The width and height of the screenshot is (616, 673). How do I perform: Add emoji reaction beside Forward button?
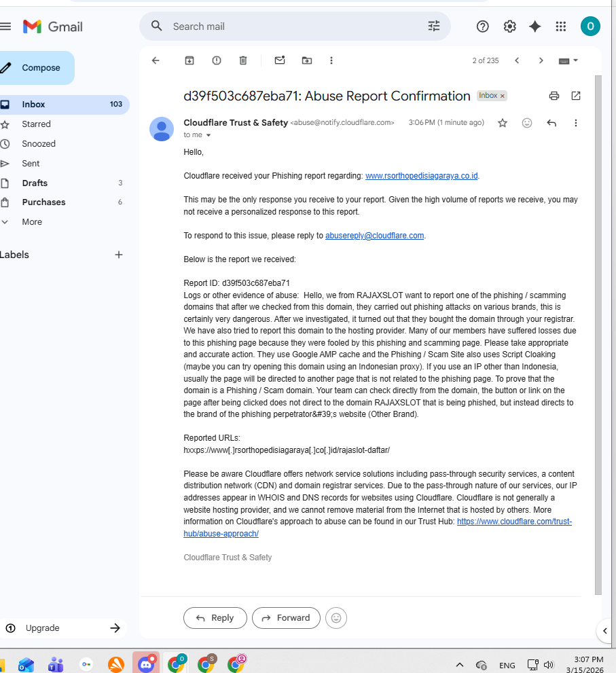(336, 617)
